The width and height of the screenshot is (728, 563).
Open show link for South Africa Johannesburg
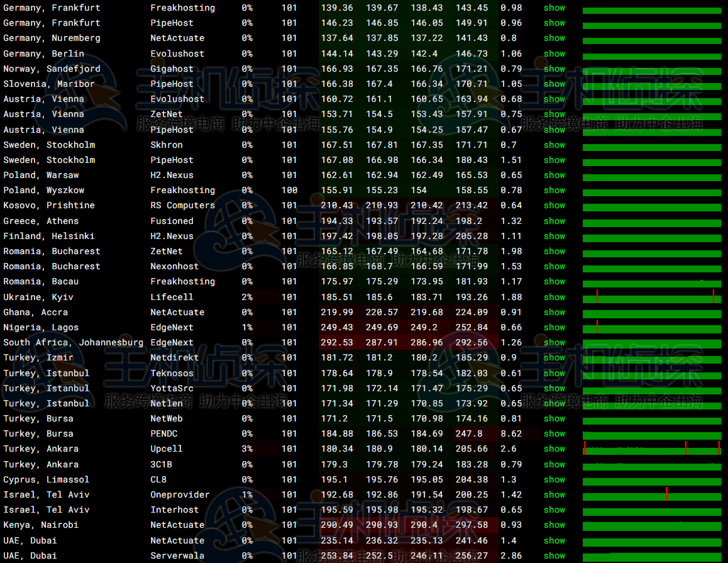(554, 342)
